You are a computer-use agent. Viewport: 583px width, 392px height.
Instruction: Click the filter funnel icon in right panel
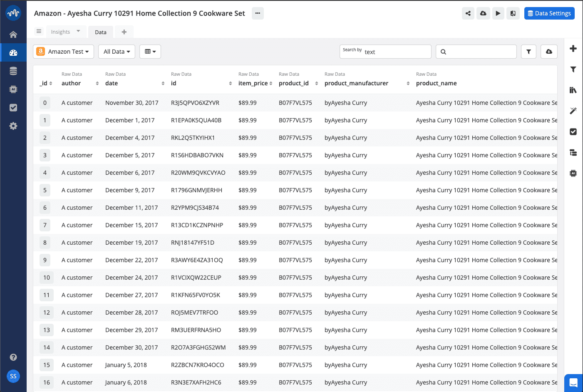tap(573, 69)
